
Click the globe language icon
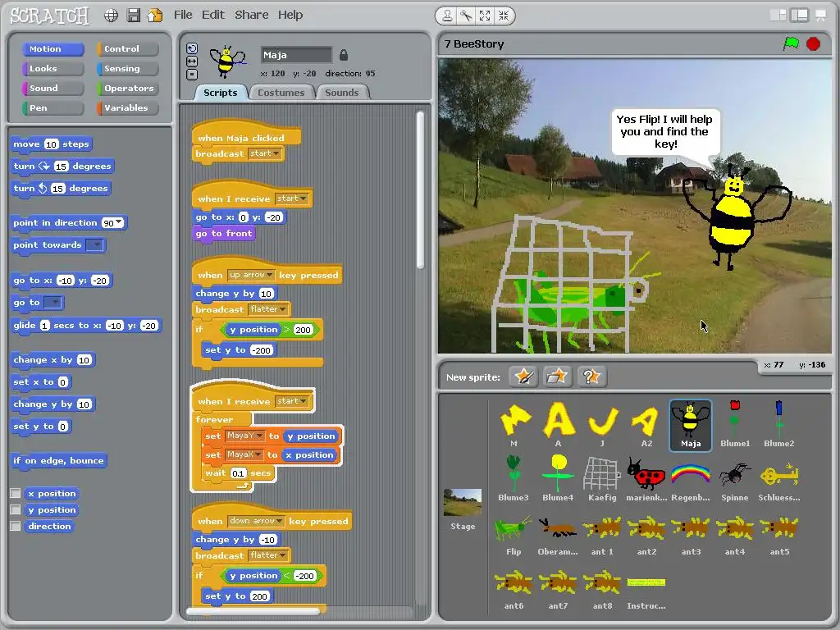(111, 16)
